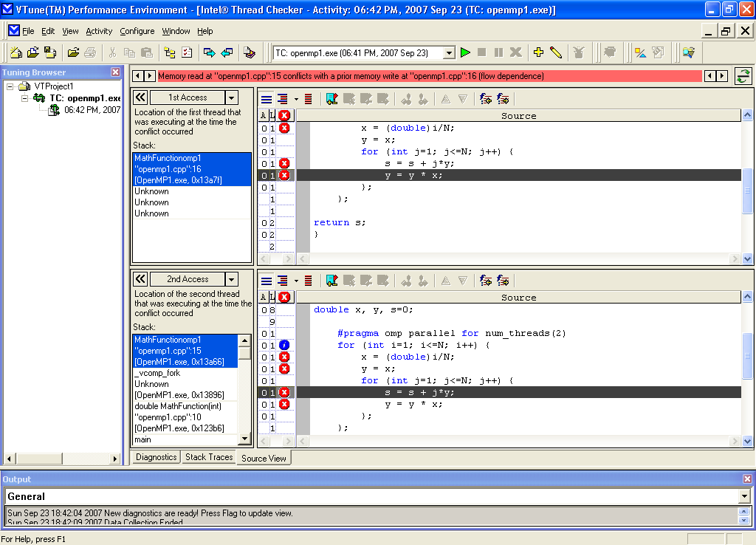Click the Save All toolbar icon
The image size is (756, 545).
[50, 52]
